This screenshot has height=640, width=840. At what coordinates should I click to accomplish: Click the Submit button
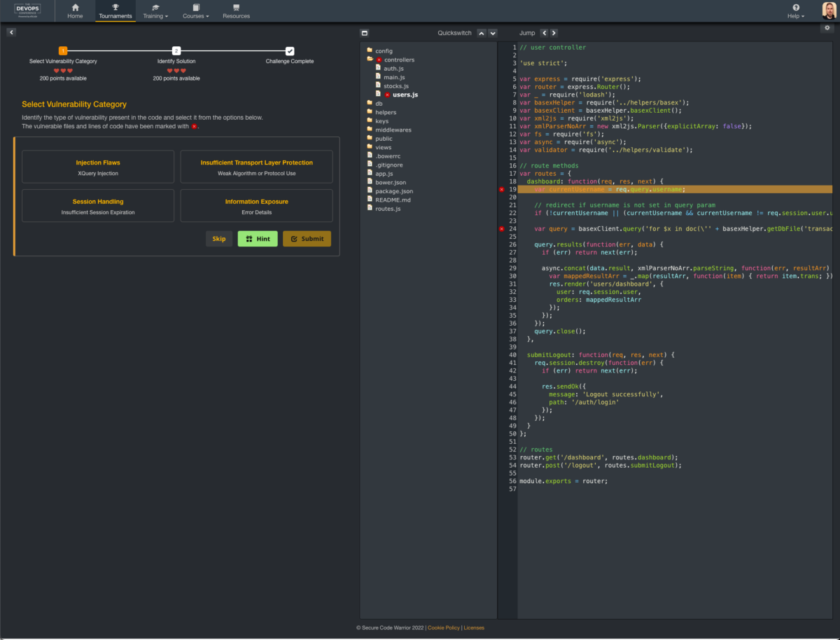[307, 238]
